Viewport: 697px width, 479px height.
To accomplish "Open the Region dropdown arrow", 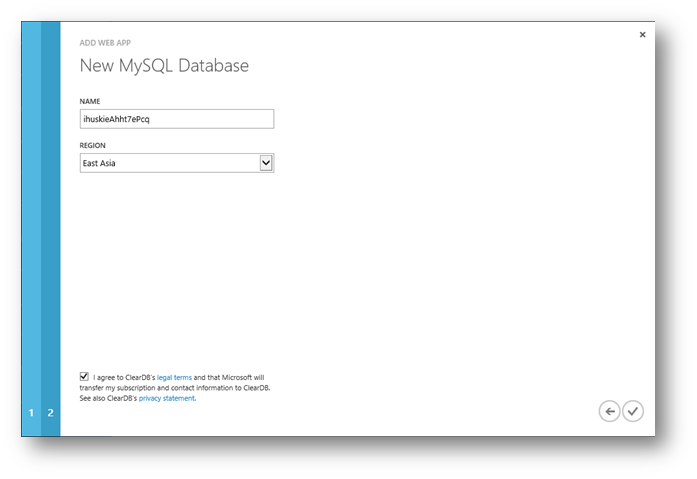I will click(266, 163).
